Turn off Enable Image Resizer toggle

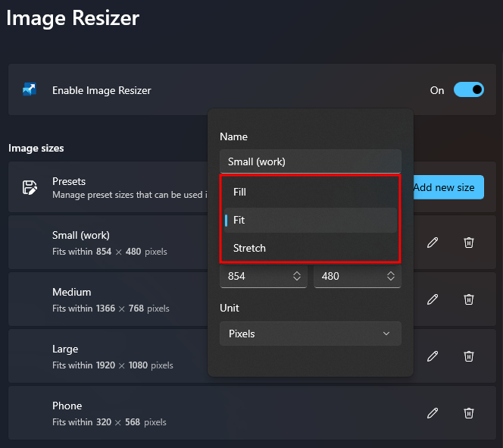point(468,90)
